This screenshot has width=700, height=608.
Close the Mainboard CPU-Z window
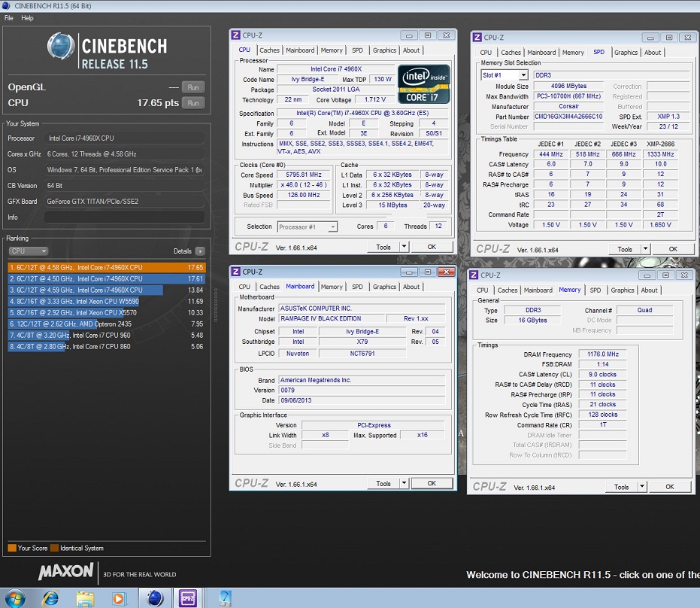click(447, 272)
